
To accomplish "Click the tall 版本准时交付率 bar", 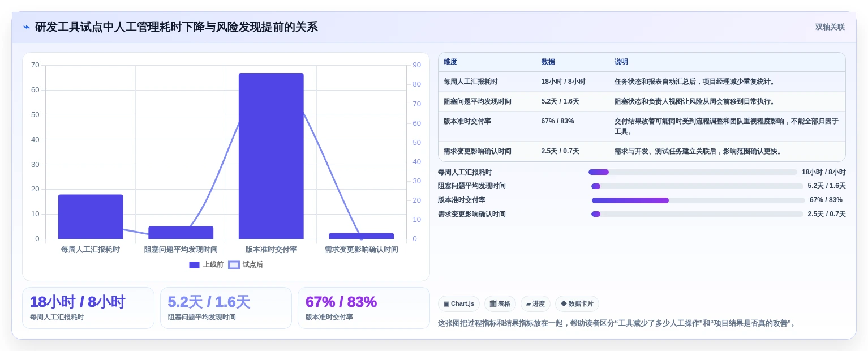I will click(x=271, y=156).
